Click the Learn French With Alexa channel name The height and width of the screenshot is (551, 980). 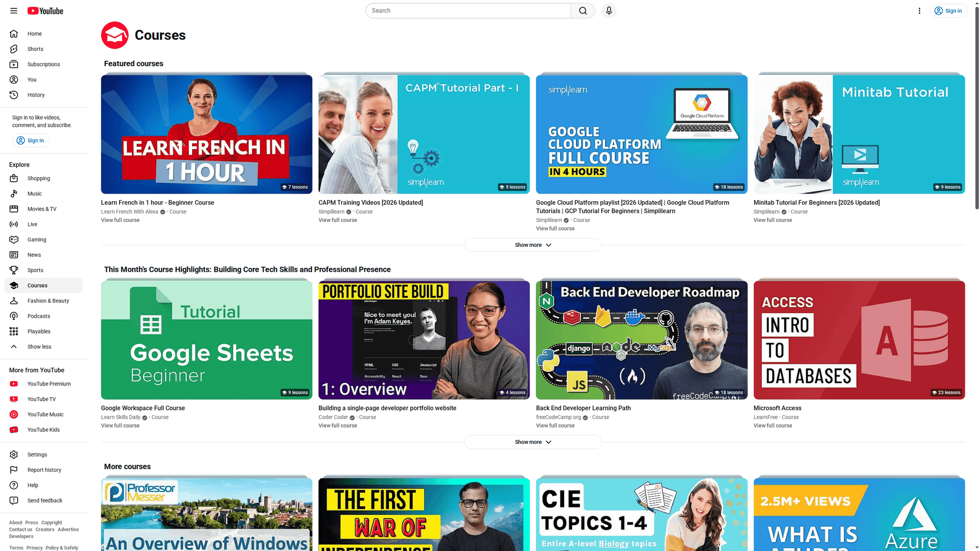click(129, 211)
